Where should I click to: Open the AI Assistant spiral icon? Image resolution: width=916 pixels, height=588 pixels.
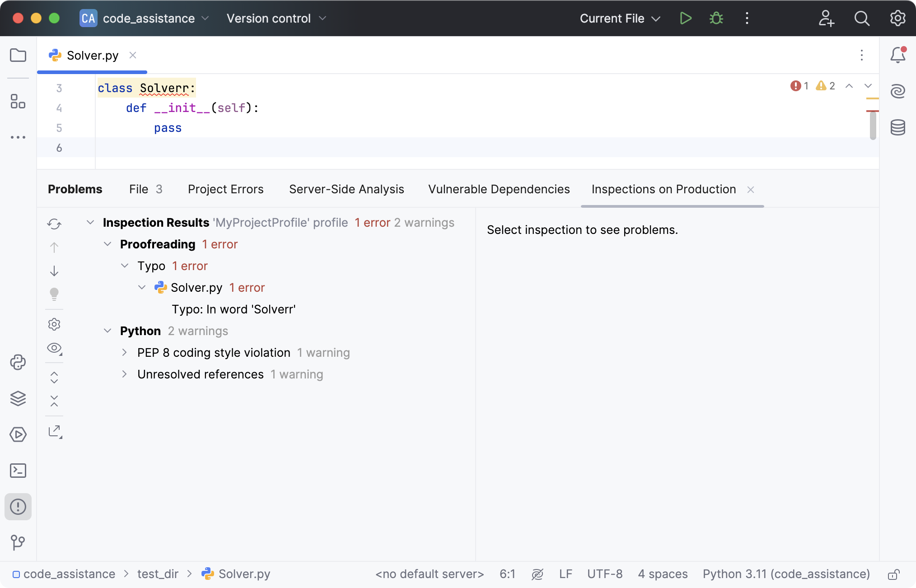[x=897, y=91]
